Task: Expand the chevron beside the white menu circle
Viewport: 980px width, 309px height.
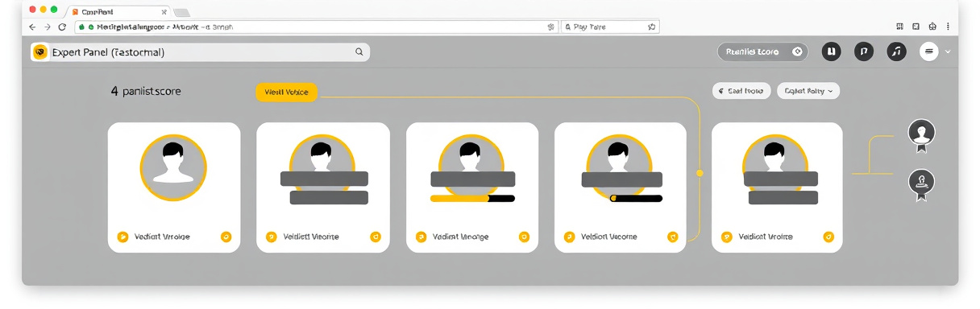Action: [948, 51]
